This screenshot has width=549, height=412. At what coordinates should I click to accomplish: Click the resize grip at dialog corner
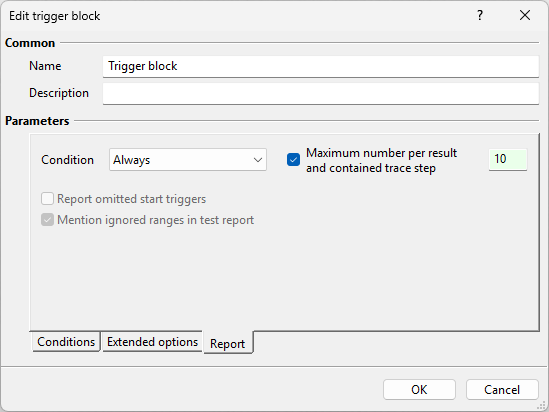[x=542, y=406]
